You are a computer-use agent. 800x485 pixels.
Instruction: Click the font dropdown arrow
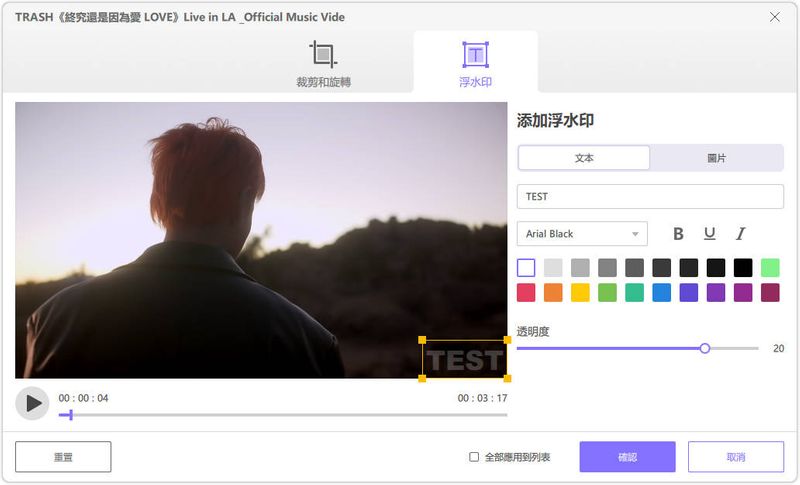pyautogui.click(x=635, y=234)
